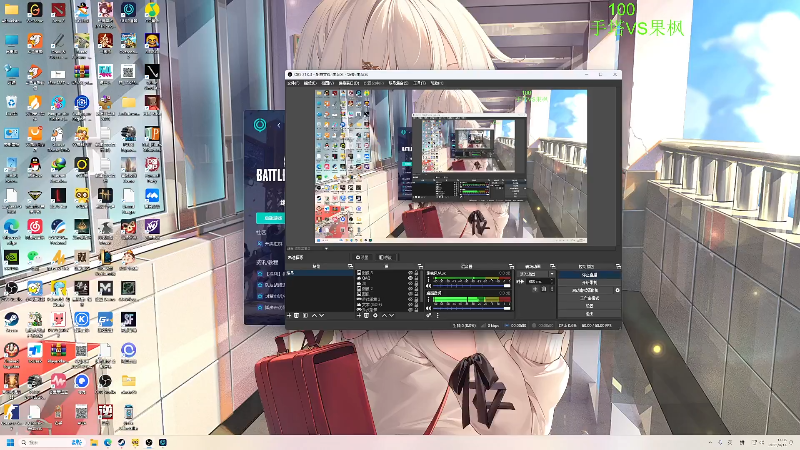Adjust transition duration spinner arrows

click(x=552, y=282)
